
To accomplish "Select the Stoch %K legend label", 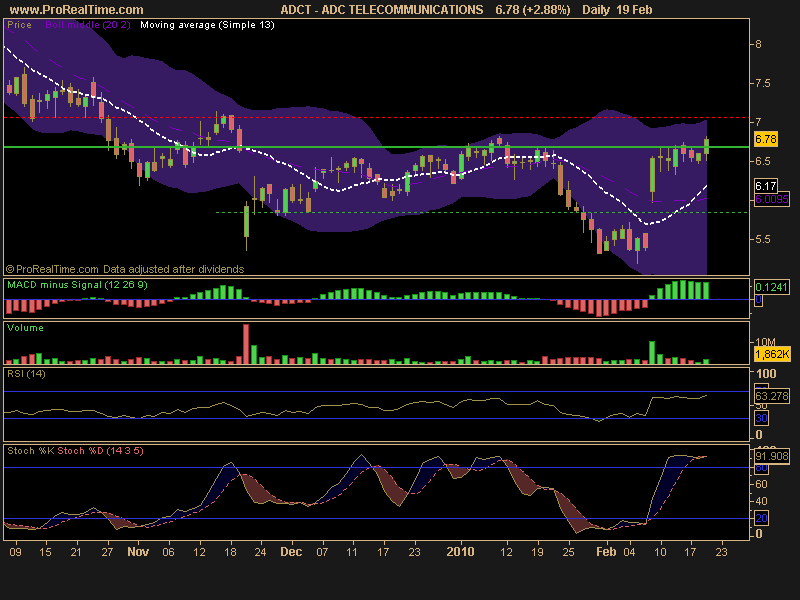I will [x=30, y=451].
